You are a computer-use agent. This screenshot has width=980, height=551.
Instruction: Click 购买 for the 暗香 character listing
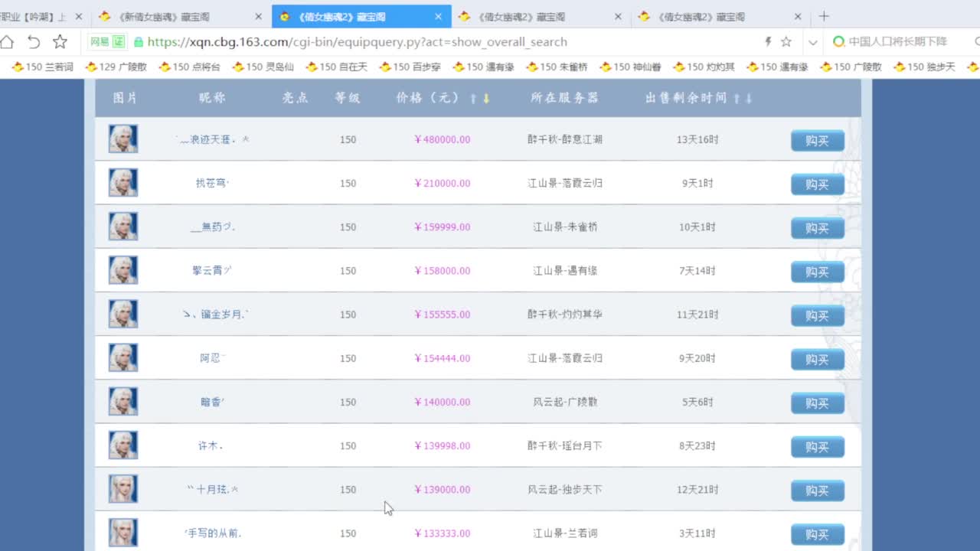(817, 403)
